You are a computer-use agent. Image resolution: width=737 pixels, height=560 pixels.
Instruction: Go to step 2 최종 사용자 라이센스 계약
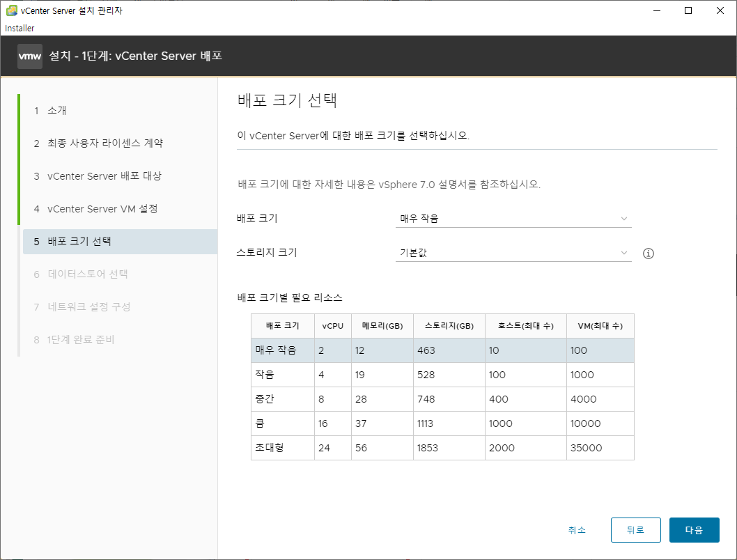coord(120,143)
